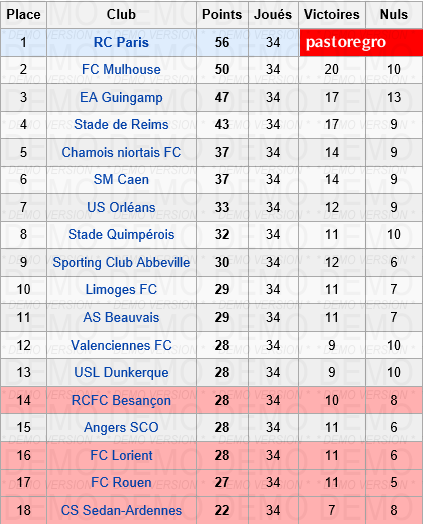Open AS Beauvais team link
The width and height of the screenshot is (423, 524).
121,317
